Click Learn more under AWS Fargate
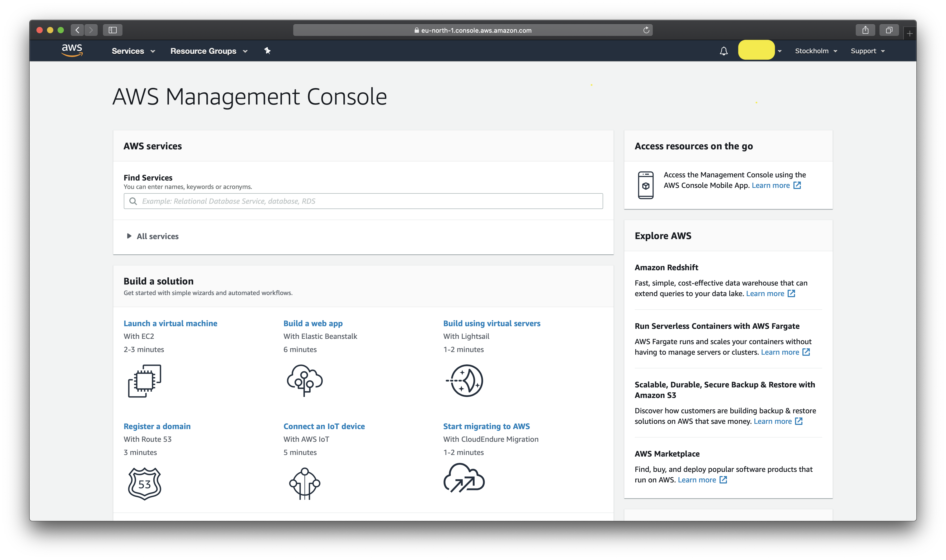 [x=780, y=352]
